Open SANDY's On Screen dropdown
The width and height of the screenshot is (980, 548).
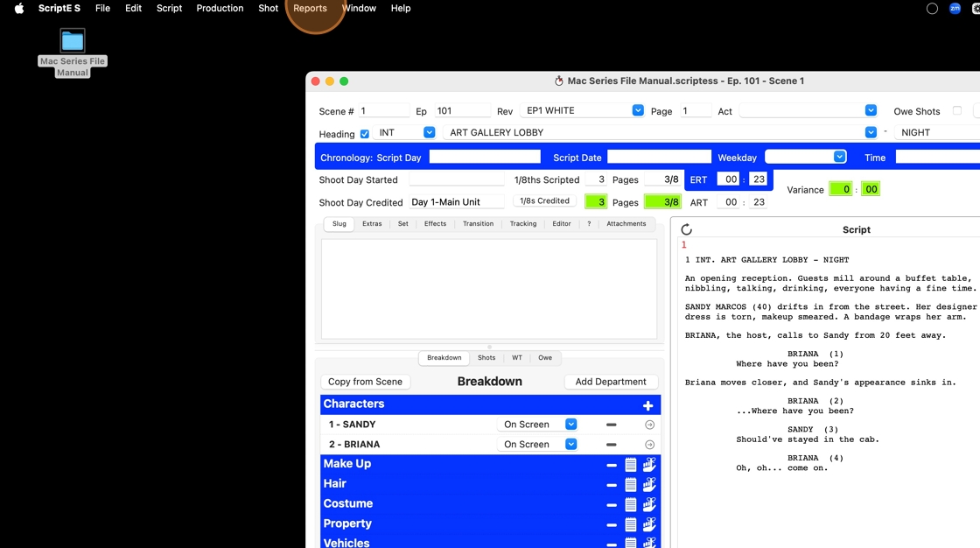(570, 425)
